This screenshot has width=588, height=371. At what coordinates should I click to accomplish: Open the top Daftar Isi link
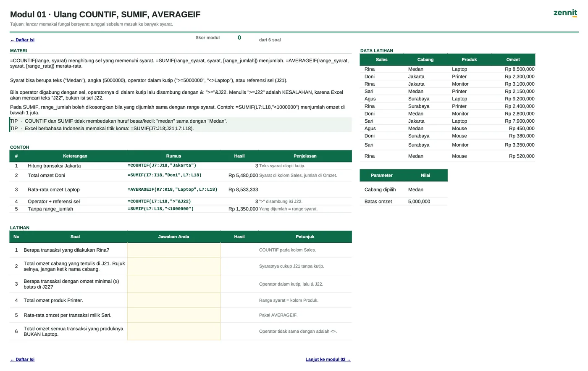click(x=22, y=40)
